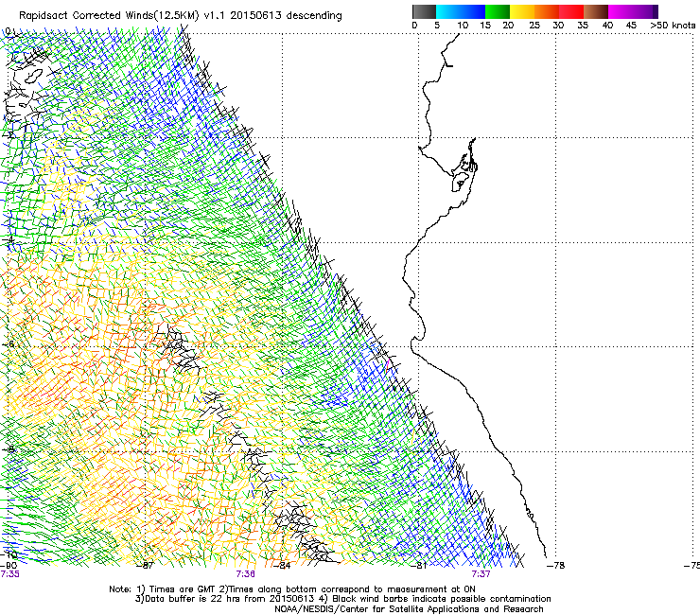The height and width of the screenshot is (615, 700).
Task: Click the -10 latitude axis label
Action: coord(9,554)
